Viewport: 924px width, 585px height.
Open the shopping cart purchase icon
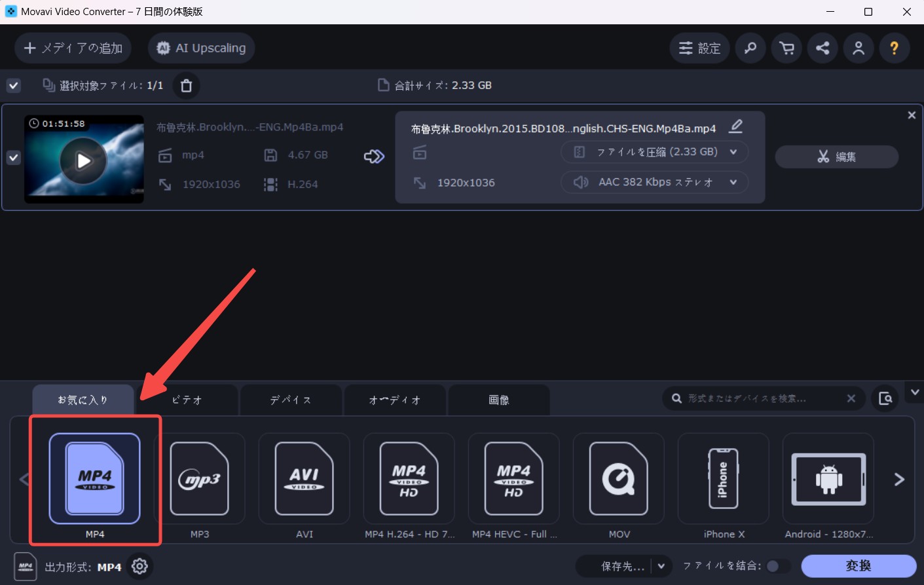click(786, 48)
